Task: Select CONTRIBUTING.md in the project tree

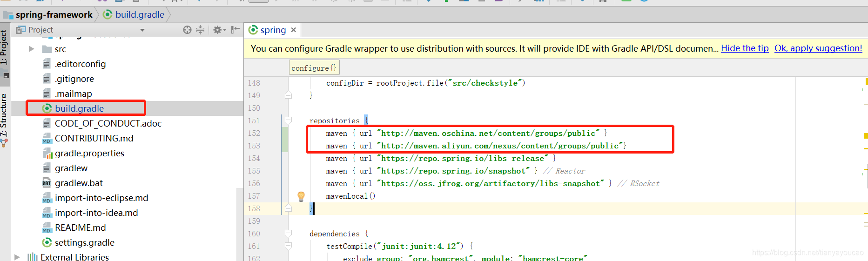Action: click(94, 138)
